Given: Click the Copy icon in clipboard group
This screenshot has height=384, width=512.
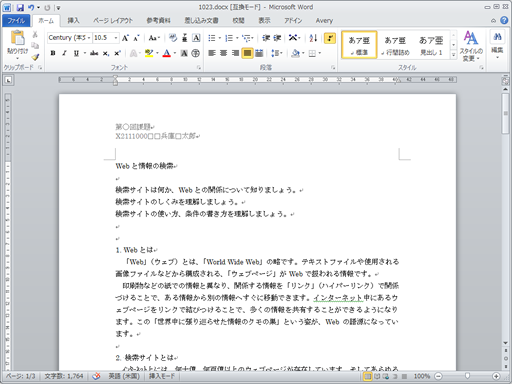Looking at the screenshot, I should click(x=35, y=46).
